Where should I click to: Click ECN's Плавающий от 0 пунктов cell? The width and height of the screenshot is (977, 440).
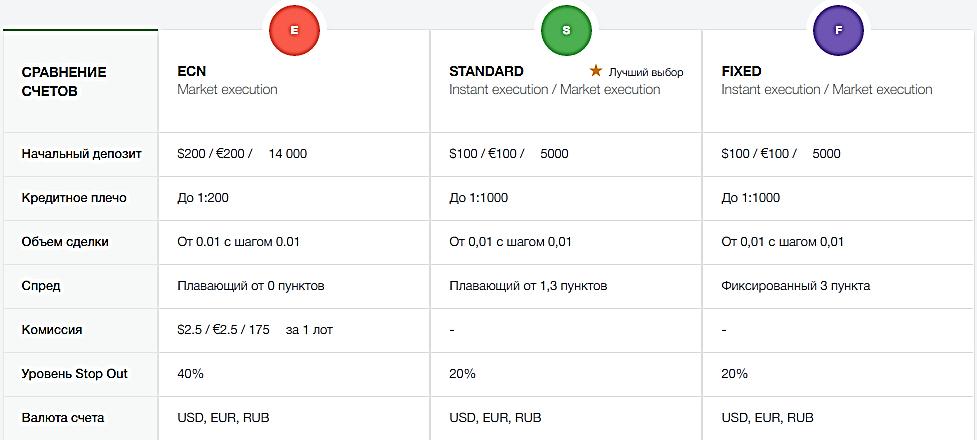[251, 286]
